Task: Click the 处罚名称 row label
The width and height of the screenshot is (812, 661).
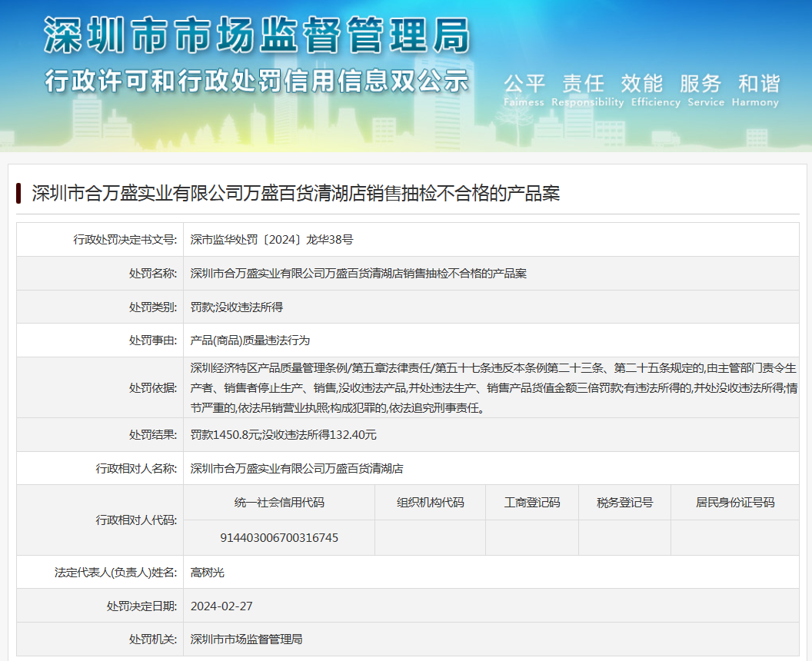Action: click(x=153, y=274)
